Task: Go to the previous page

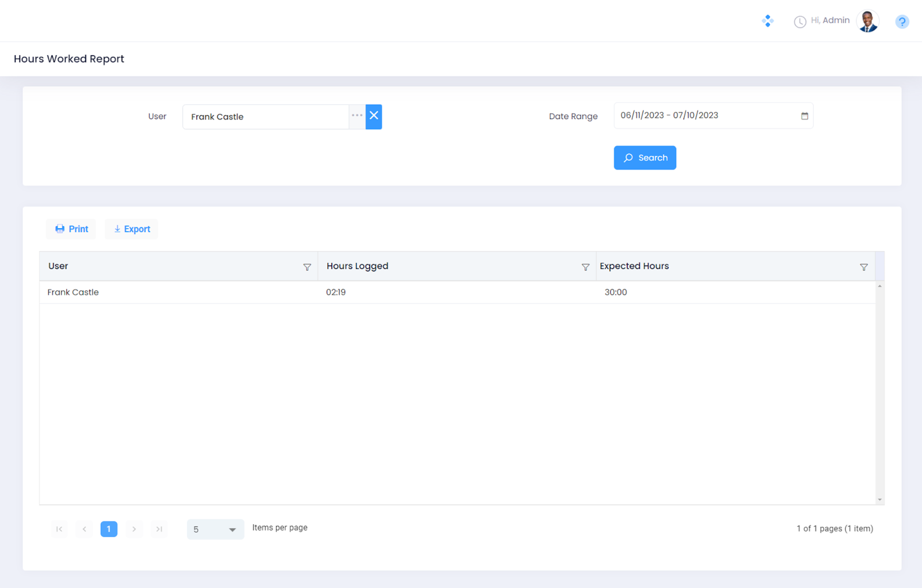Action: tap(84, 529)
